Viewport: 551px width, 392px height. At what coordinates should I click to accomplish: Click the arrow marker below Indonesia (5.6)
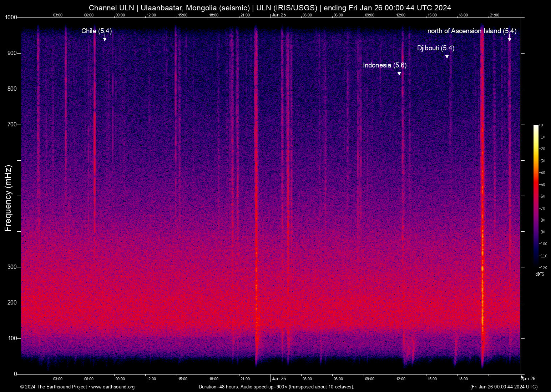(399, 73)
